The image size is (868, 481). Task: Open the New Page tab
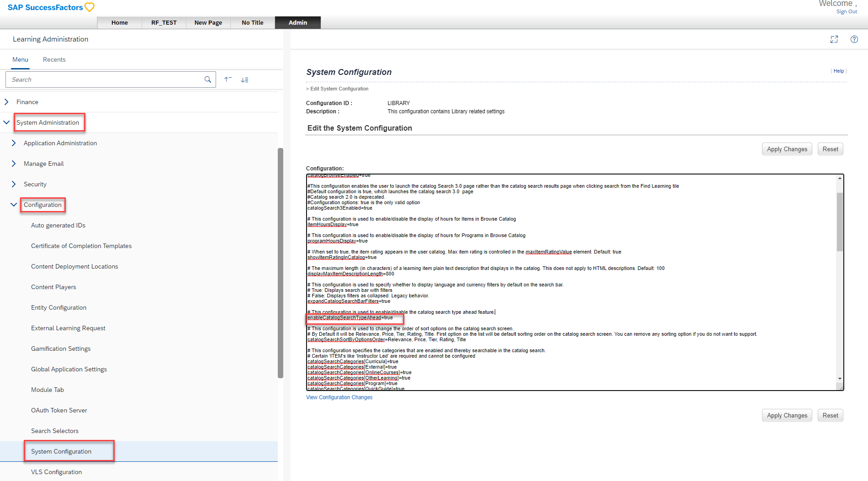[x=208, y=22]
